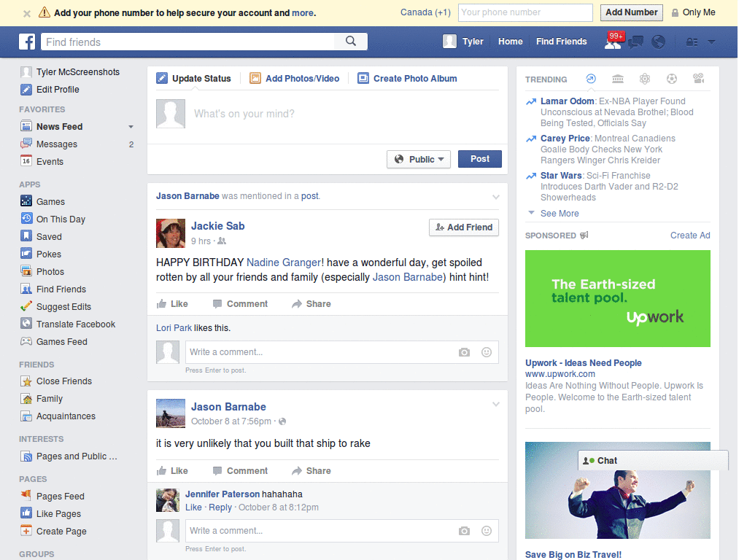Select the sports ball icon in Trending
This screenshot has width=747, height=560.
click(x=672, y=79)
